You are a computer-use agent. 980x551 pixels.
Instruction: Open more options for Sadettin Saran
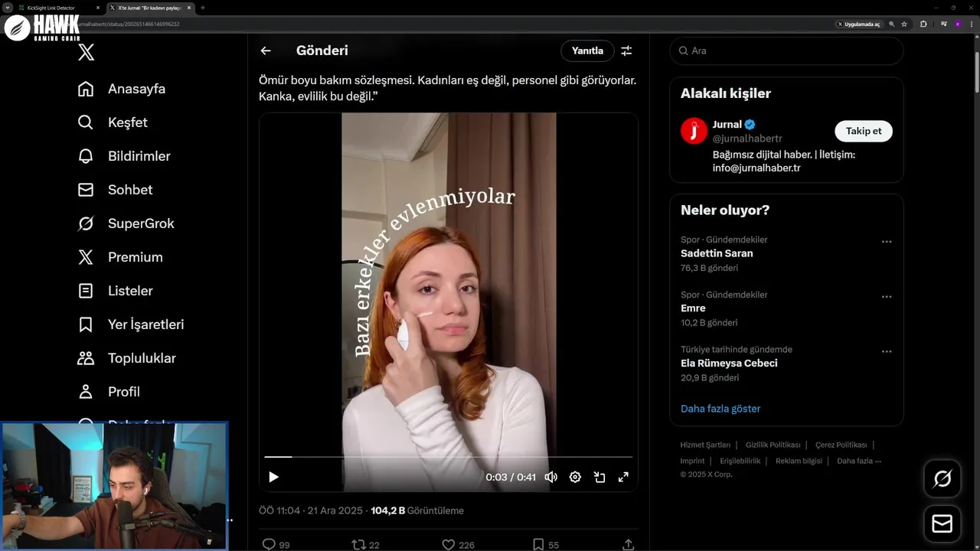887,242
